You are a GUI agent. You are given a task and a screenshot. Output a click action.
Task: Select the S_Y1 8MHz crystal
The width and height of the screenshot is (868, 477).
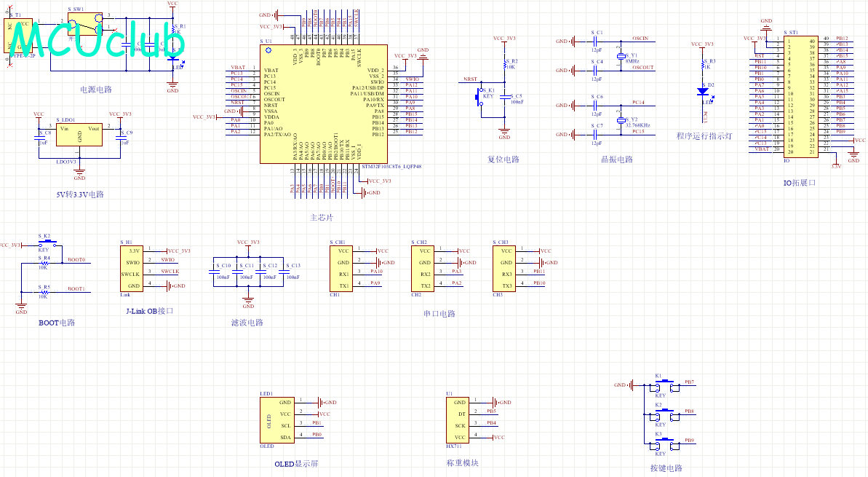[621, 55]
